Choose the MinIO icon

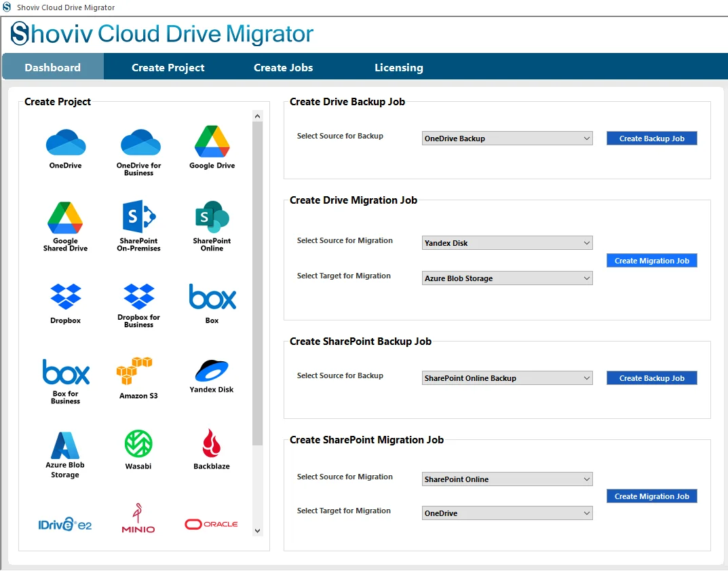click(x=138, y=518)
